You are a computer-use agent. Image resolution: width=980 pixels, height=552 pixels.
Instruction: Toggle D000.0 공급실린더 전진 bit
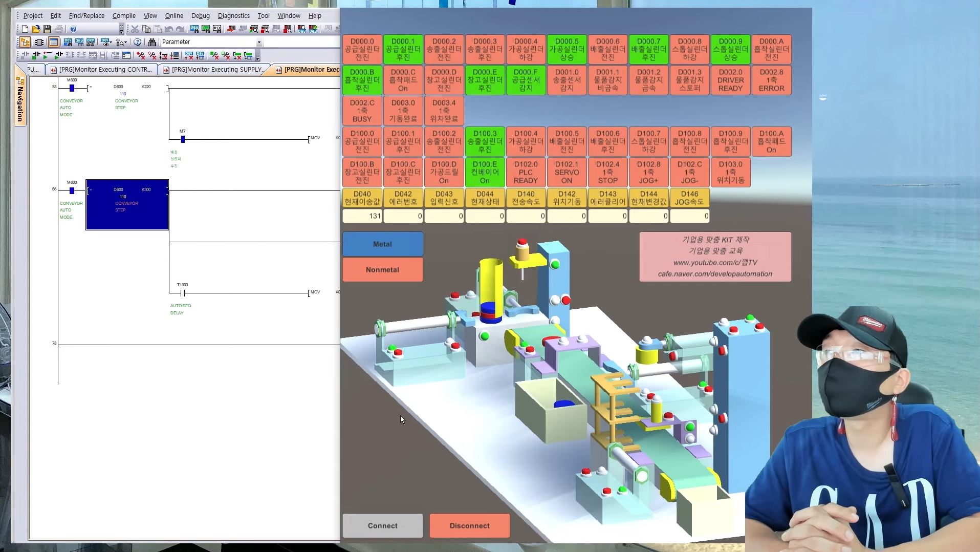pyautogui.click(x=362, y=49)
